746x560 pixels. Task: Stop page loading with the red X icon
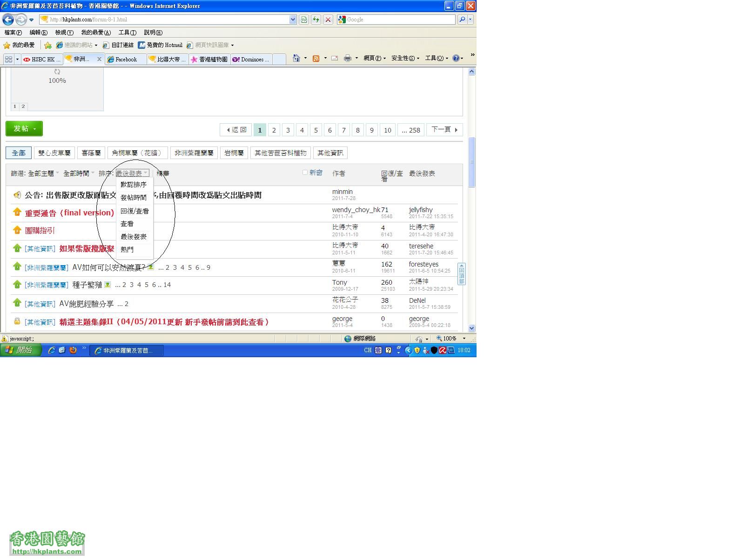pyautogui.click(x=328, y=20)
